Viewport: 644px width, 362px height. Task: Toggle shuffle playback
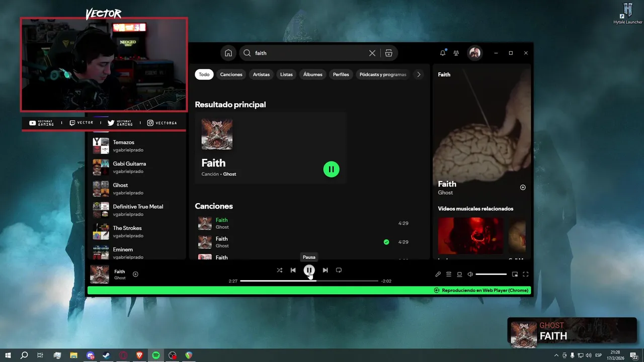[x=279, y=270]
